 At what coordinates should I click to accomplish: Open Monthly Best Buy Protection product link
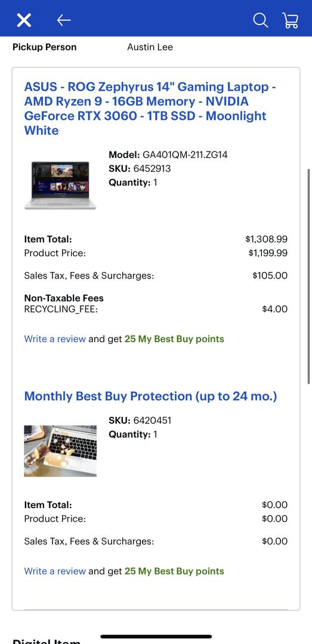(150, 396)
